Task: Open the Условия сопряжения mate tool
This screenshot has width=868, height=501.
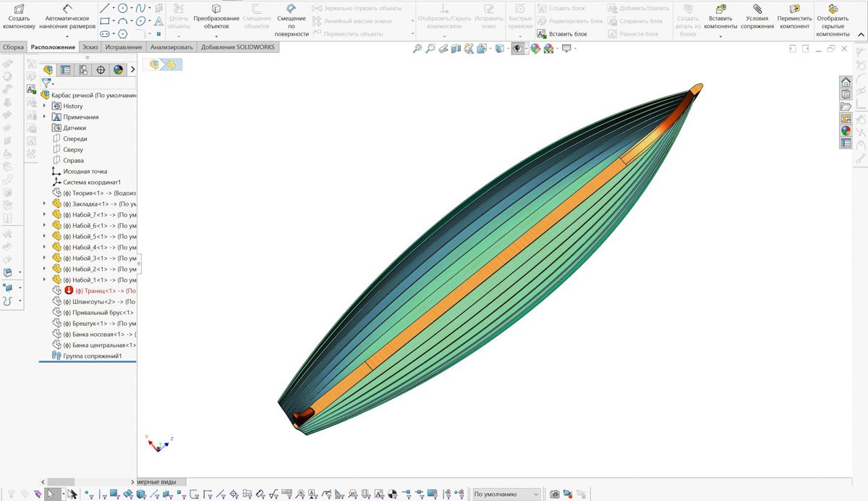Action: [x=757, y=17]
